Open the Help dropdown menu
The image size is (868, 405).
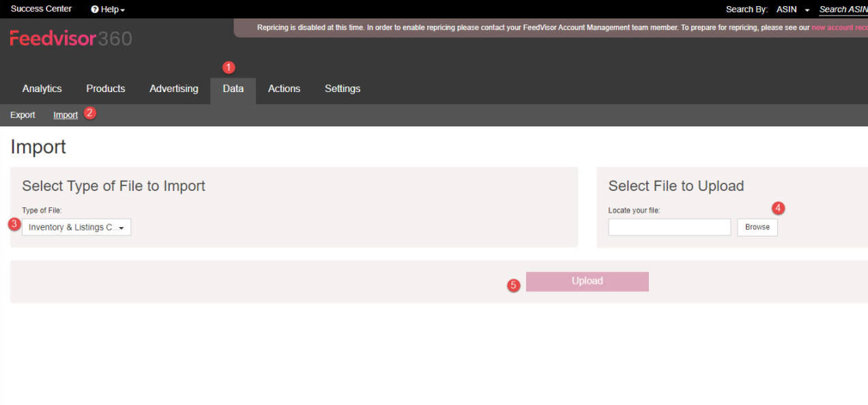[108, 10]
